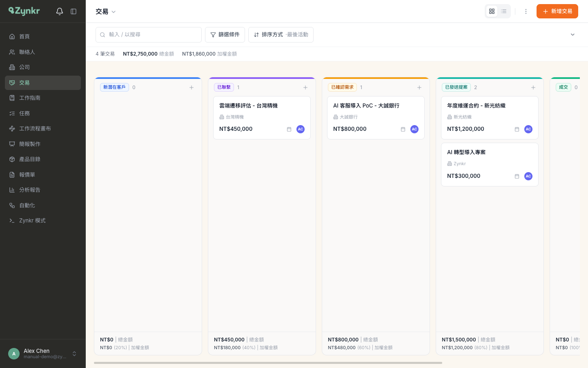Open 交易 title view dropdown
This screenshot has height=368, width=588.
tap(106, 11)
